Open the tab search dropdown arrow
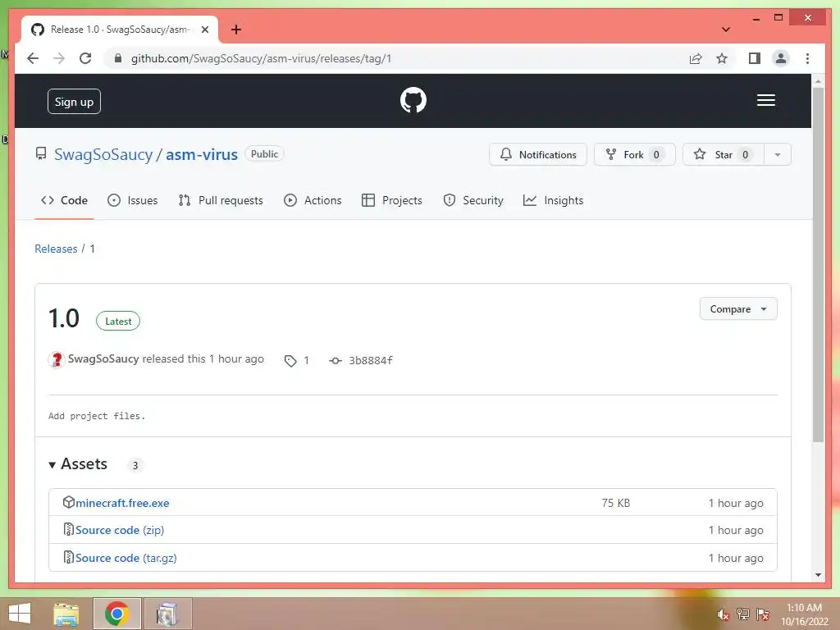Image resolution: width=840 pixels, height=630 pixels. (x=725, y=30)
